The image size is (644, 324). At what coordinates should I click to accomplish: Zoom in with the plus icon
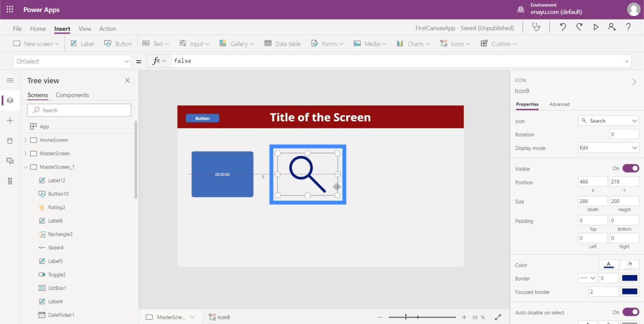[x=464, y=317]
